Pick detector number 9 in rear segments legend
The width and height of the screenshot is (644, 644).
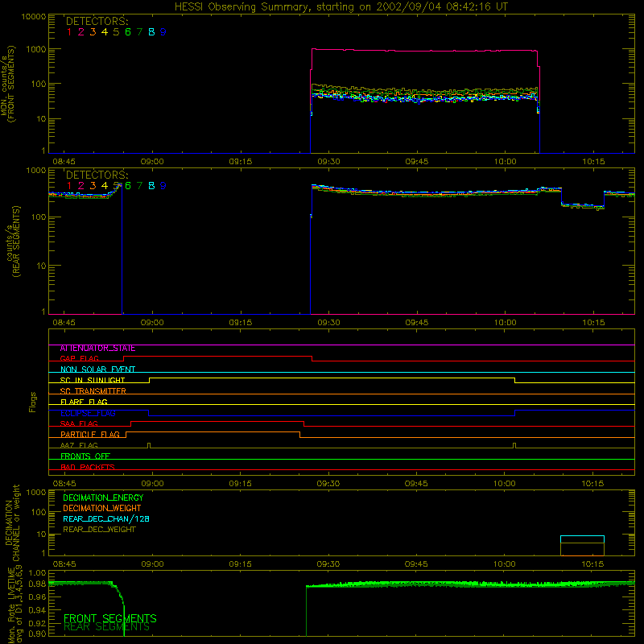(x=163, y=186)
